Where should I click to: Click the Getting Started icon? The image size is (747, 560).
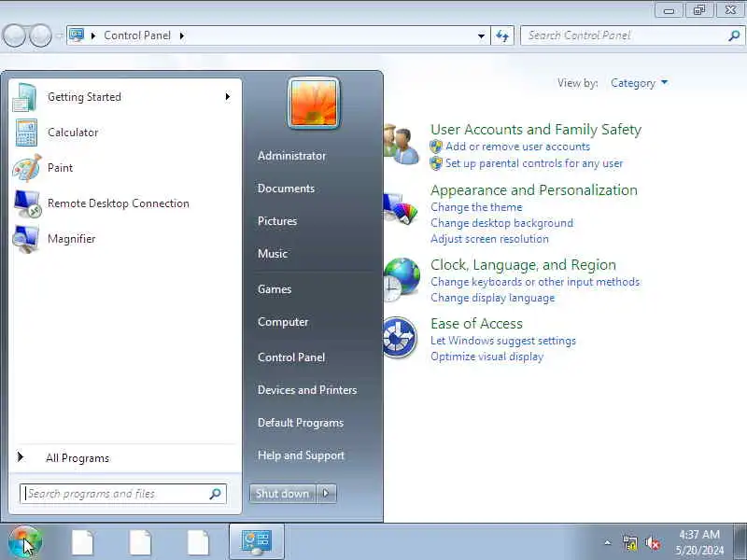pos(25,97)
